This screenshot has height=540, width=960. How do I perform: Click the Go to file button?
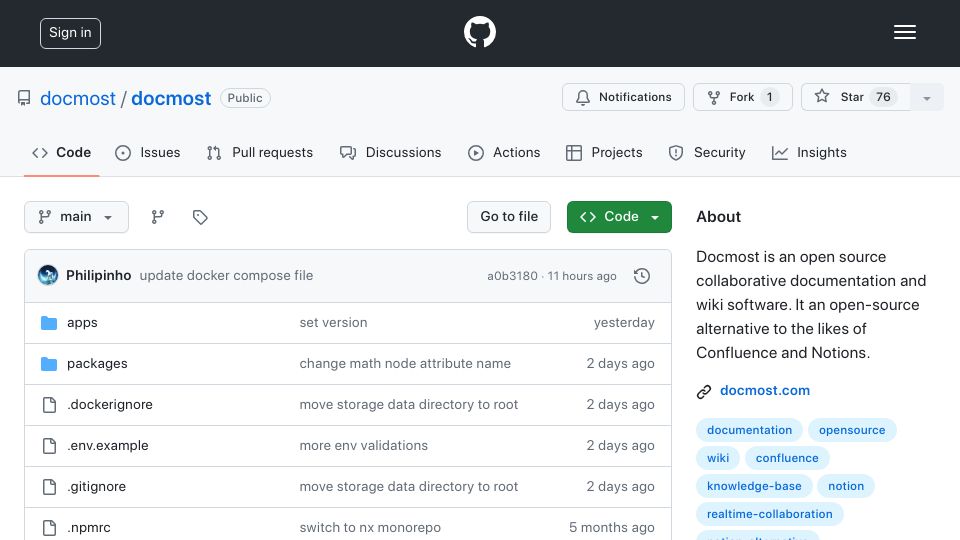[x=509, y=217]
